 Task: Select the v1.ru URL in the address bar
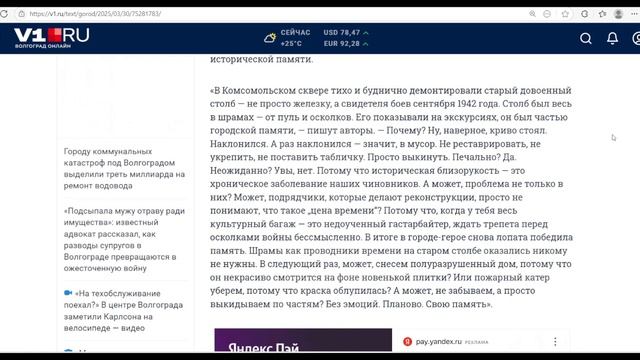coord(95,14)
